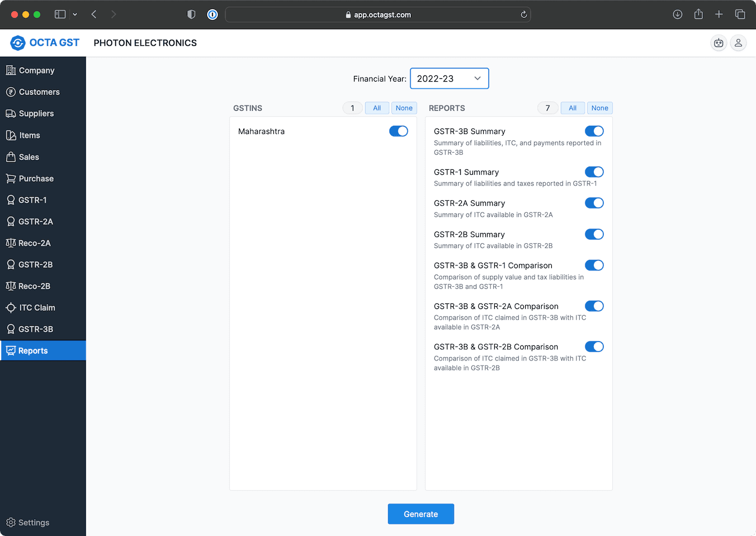Click the Octa GST logo icon
The width and height of the screenshot is (756, 536).
(x=18, y=43)
